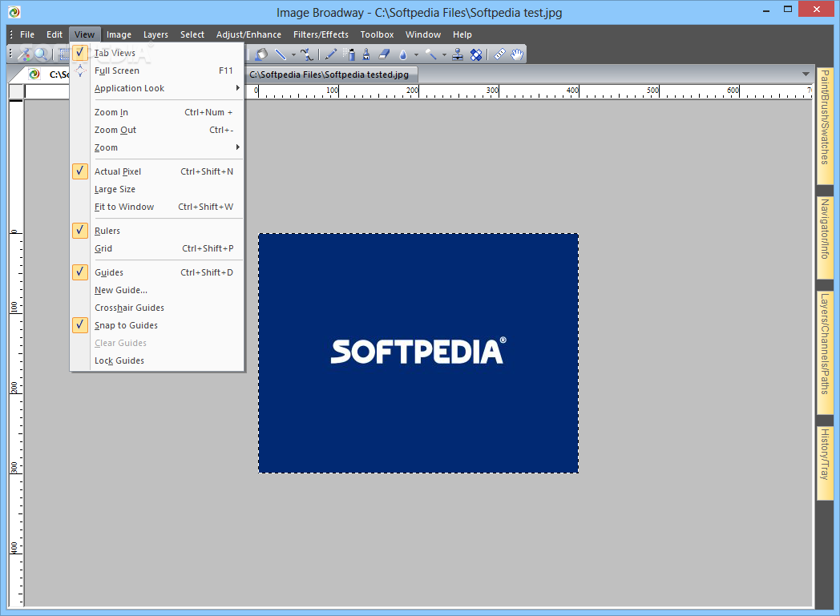Open the Window menu
The image size is (840, 616).
(422, 34)
